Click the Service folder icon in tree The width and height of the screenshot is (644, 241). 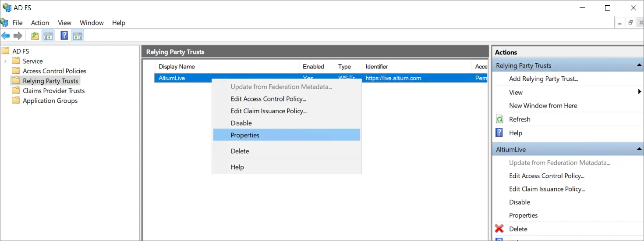pyautogui.click(x=16, y=61)
